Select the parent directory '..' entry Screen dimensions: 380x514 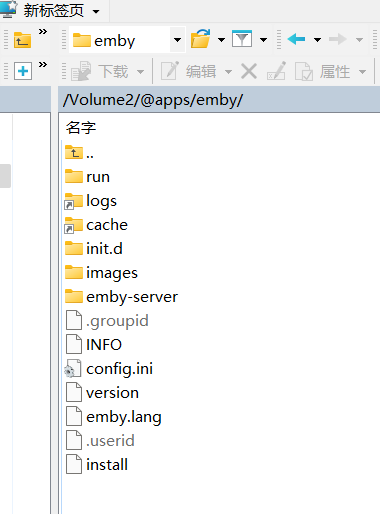pos(79,153)
